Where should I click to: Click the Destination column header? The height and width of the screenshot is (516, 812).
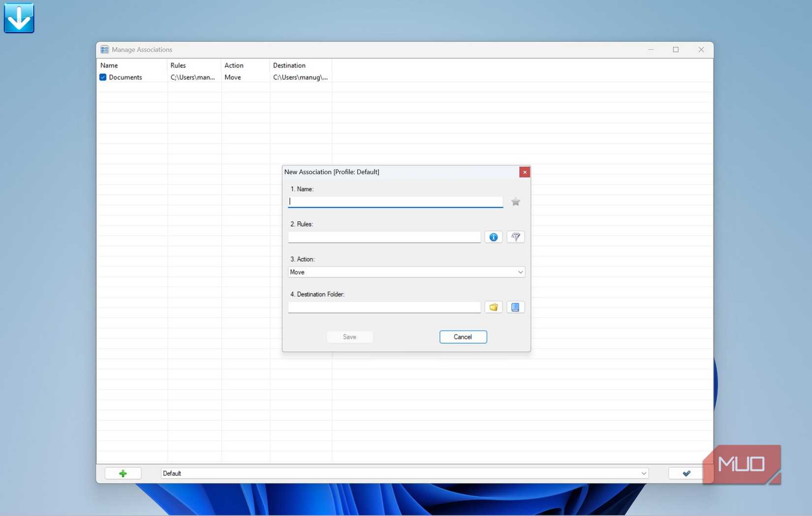point(289,65)
